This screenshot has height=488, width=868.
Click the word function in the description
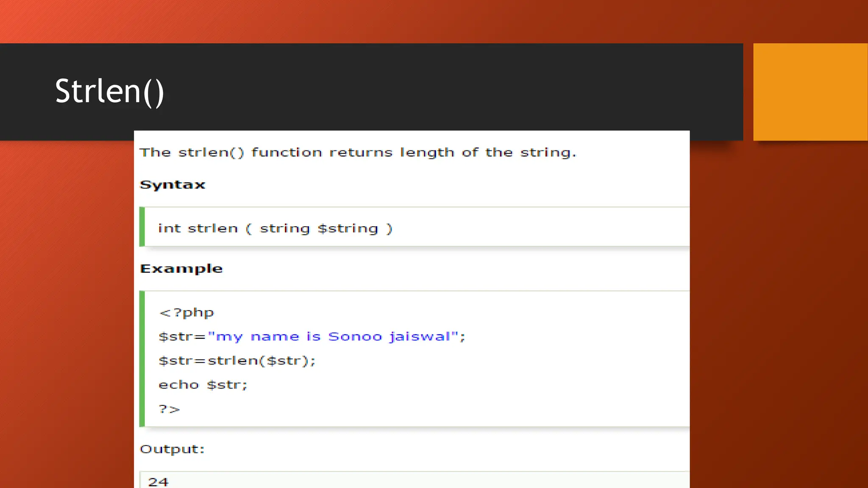click(x=287, y=152)
